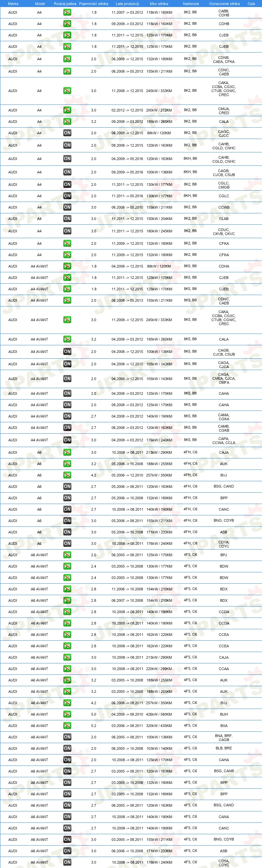Click diesel ON icon in CAPA, CCWA, CCLA row
Screen dimensions: 262x868
67,440
